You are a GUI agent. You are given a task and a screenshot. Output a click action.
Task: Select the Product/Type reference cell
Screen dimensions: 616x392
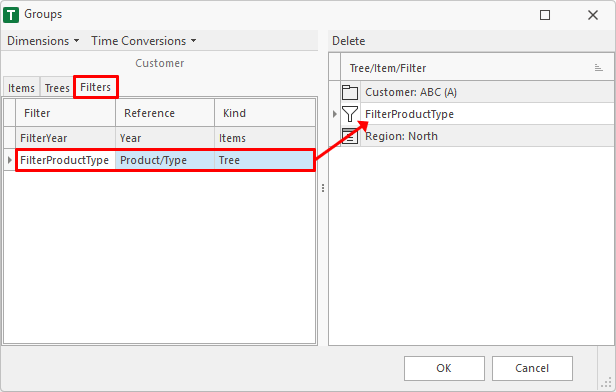[165, 160]
